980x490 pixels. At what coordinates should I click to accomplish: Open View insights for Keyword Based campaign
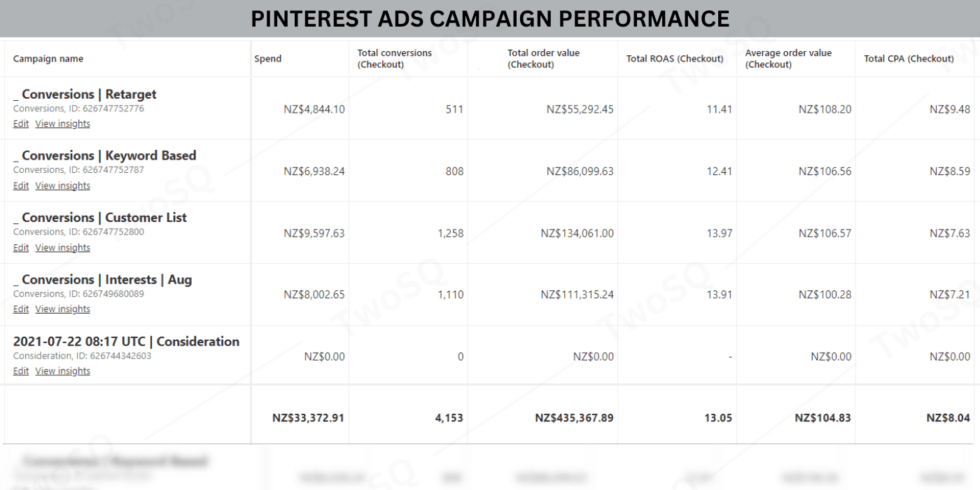click(x=62, y=185)
